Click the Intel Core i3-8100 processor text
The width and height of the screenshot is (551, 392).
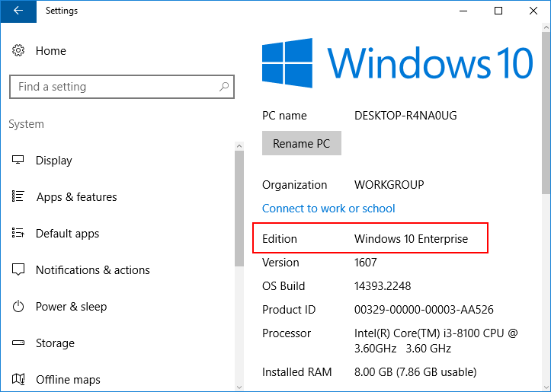436,340
